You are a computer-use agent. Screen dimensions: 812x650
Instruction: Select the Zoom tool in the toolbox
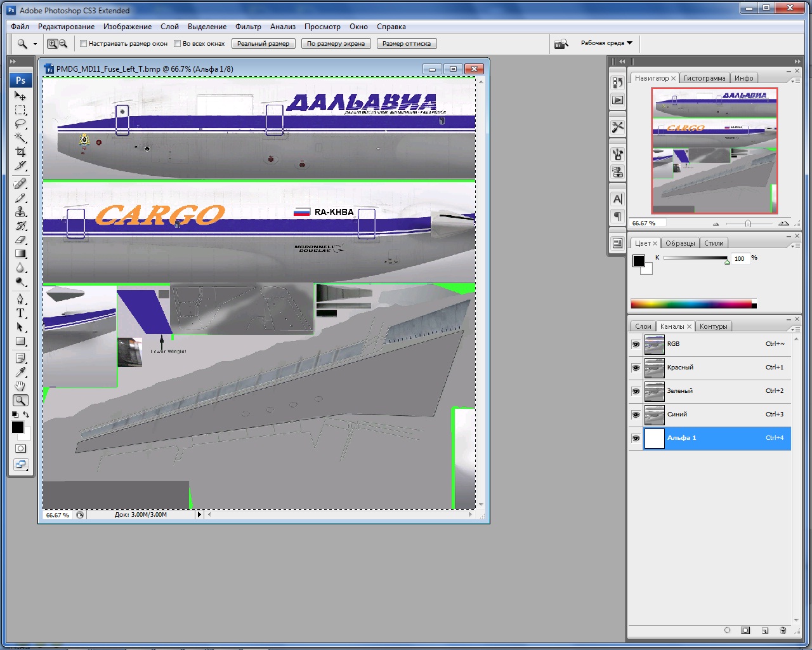tap(20, 401)
